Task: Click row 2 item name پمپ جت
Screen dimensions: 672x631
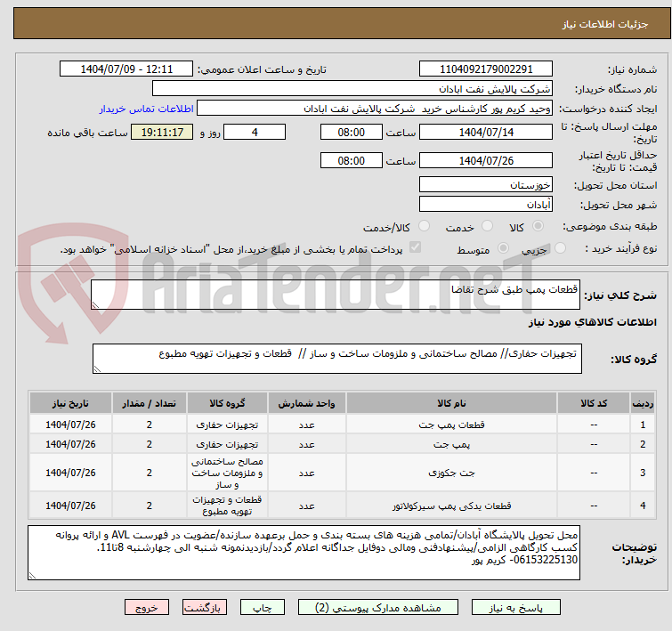Action: click(451, 444)
